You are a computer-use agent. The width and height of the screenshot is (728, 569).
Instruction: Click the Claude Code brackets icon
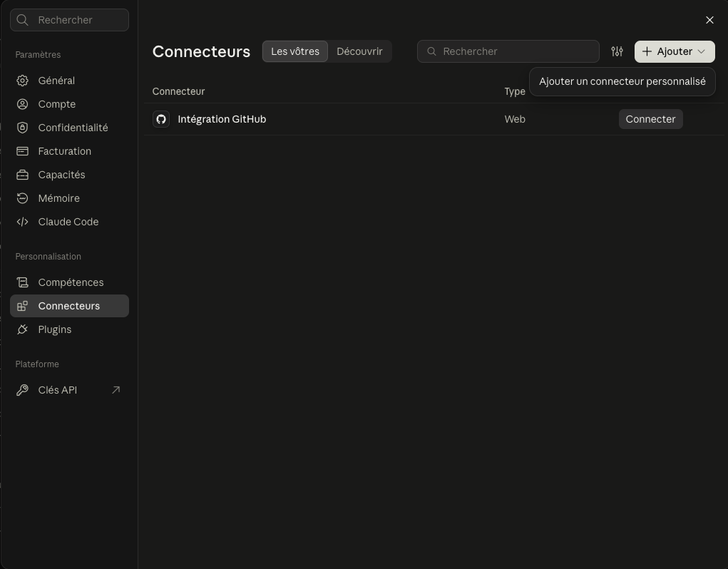pyautogui.click(x=22, y=222)
